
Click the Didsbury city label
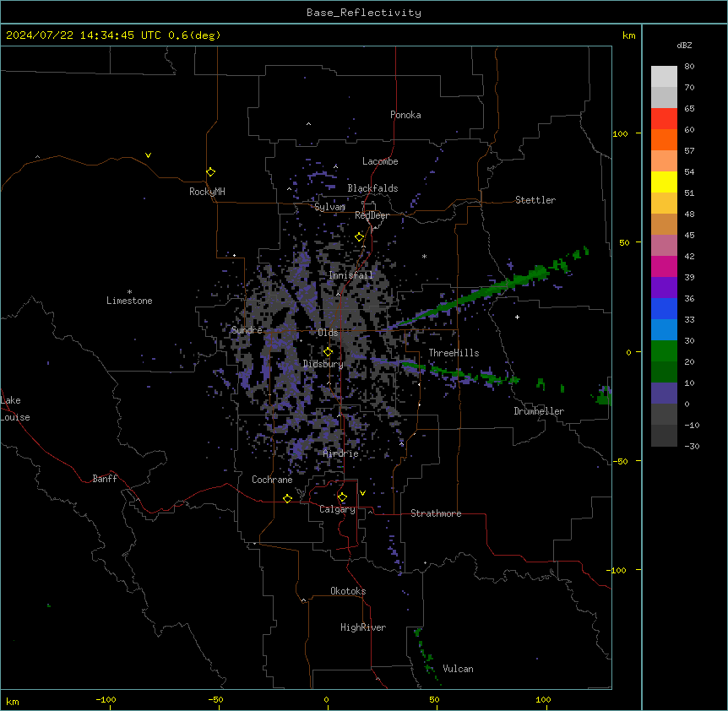pos(323,364)
